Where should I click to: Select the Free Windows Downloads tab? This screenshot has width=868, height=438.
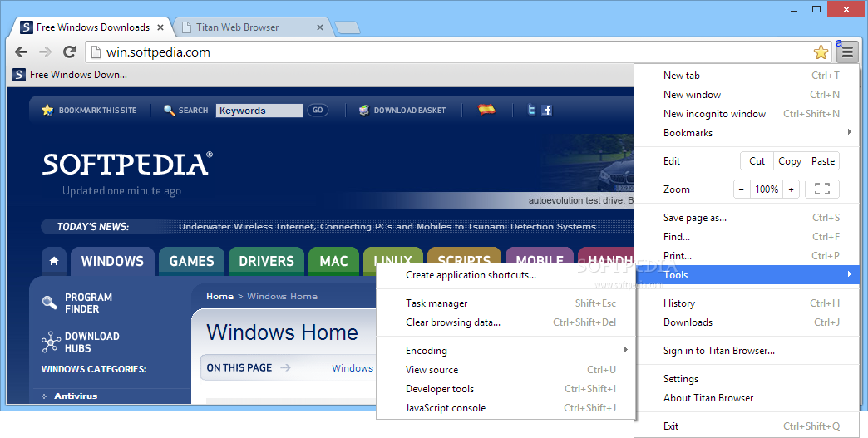pyautogui.click(x=92, y=27)
